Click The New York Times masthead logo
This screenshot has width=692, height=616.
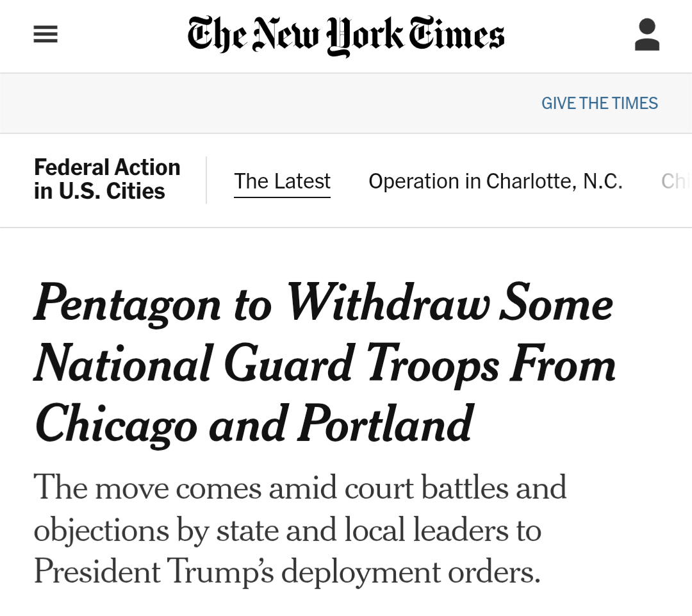click(x=345, y=35)
